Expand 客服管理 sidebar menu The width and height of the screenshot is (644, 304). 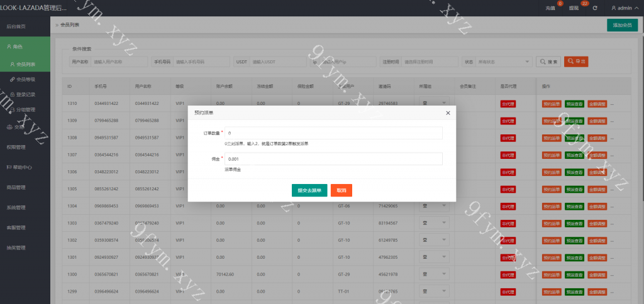tap(25, 228)
